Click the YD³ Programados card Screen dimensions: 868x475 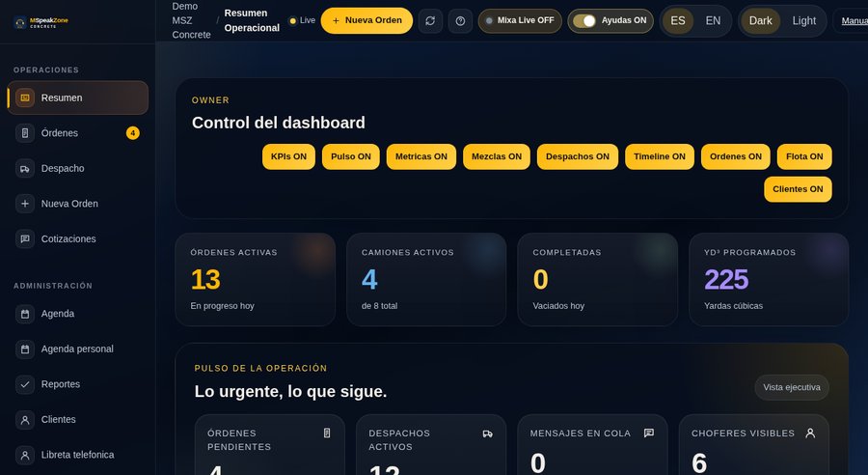tap(769, 279)
